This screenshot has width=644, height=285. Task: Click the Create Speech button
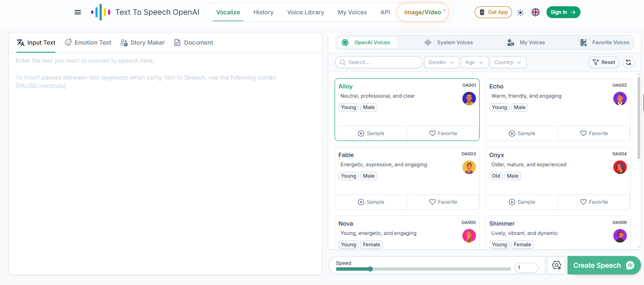[x=604, y=265]
